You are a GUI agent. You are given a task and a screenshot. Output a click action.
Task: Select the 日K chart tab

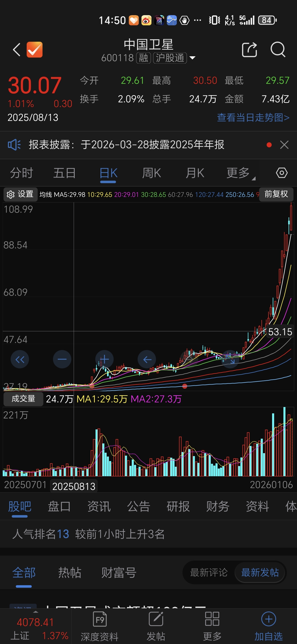click(x=108, y=173)
